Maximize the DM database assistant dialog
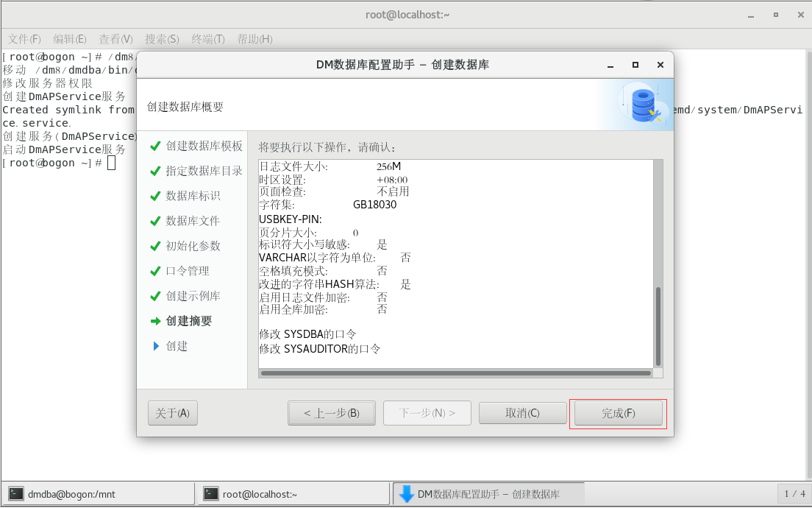This screenshot has width=812, height=508. [635, 65]
